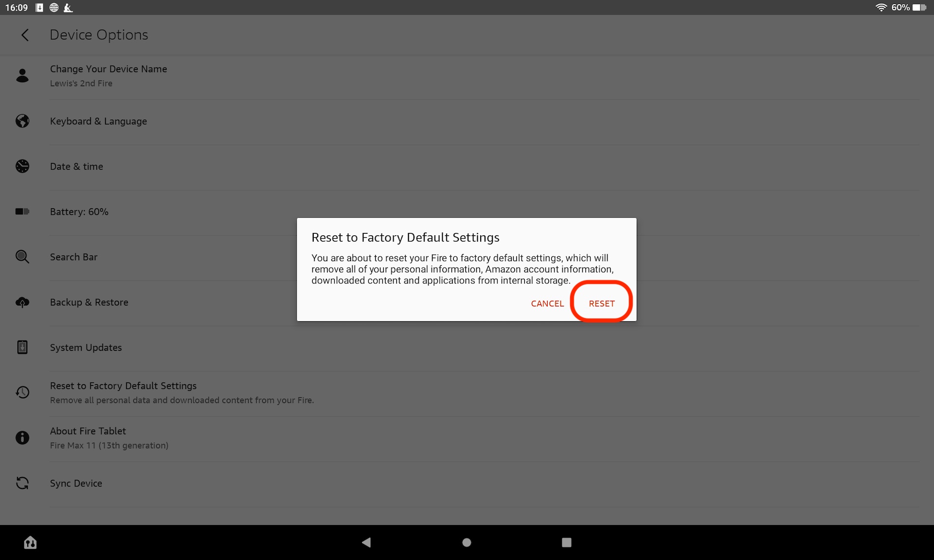Open the clock icon beside Date & time
This screenshot has height=560, width=934.
pos(22,166)
